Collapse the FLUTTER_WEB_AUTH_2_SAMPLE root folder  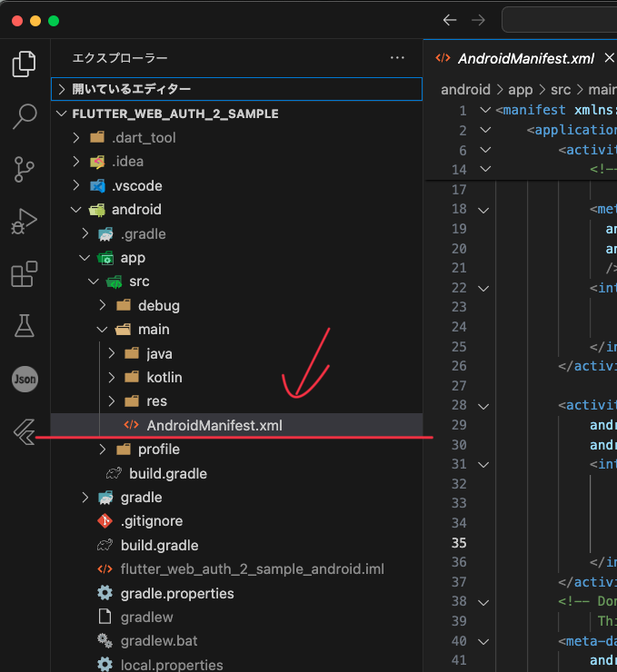pos(236,114)
